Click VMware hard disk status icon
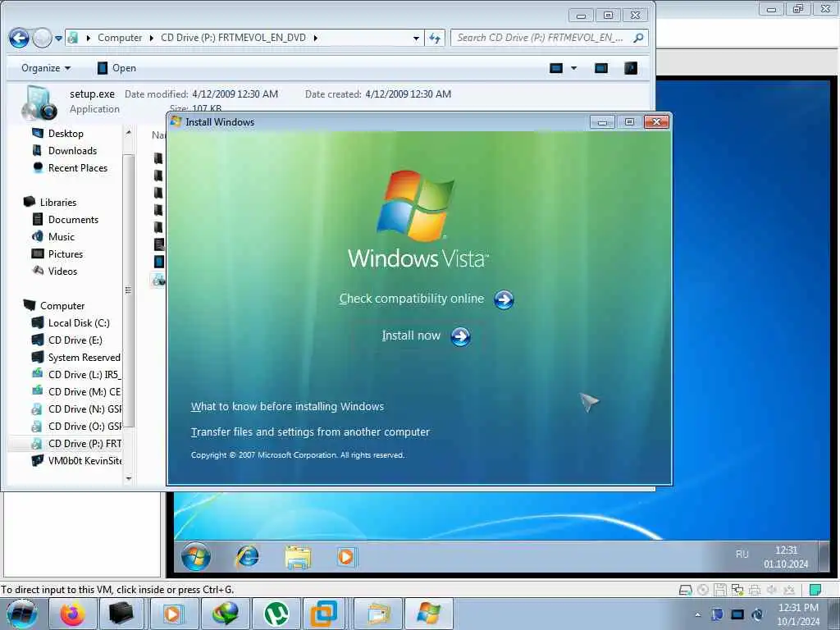 click(685, 590)
